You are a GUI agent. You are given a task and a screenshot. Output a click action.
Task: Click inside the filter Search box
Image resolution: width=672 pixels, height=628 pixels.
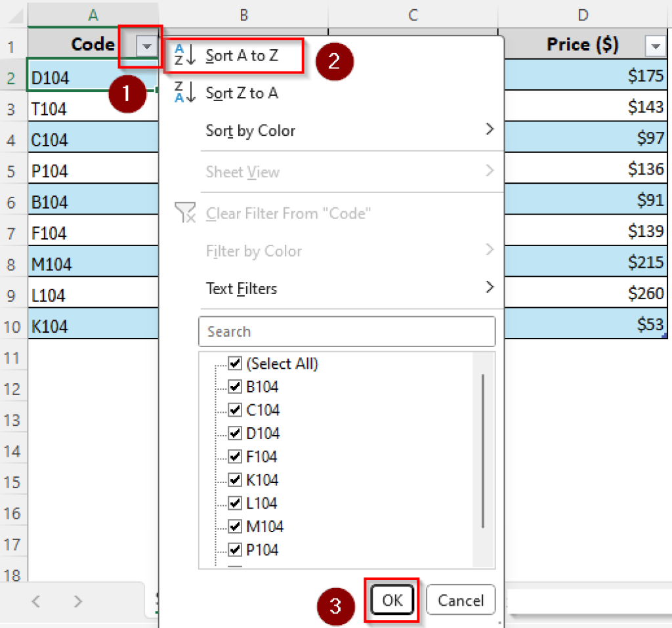tap(346, 331)
